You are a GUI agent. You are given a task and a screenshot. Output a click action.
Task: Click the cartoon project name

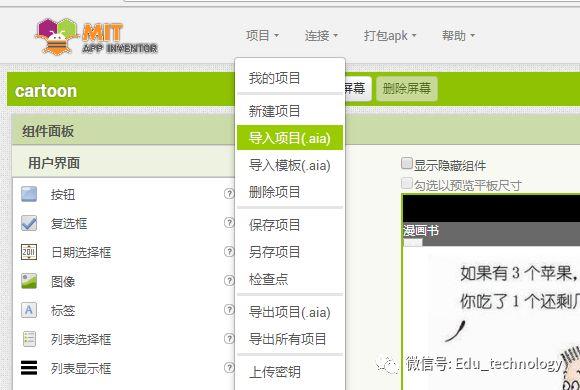click(x=46, y=91)
